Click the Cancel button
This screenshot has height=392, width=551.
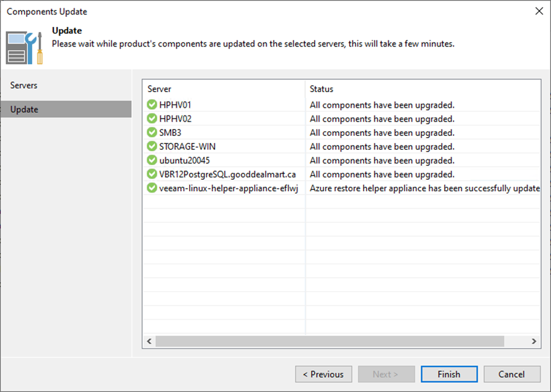[511, 374]
